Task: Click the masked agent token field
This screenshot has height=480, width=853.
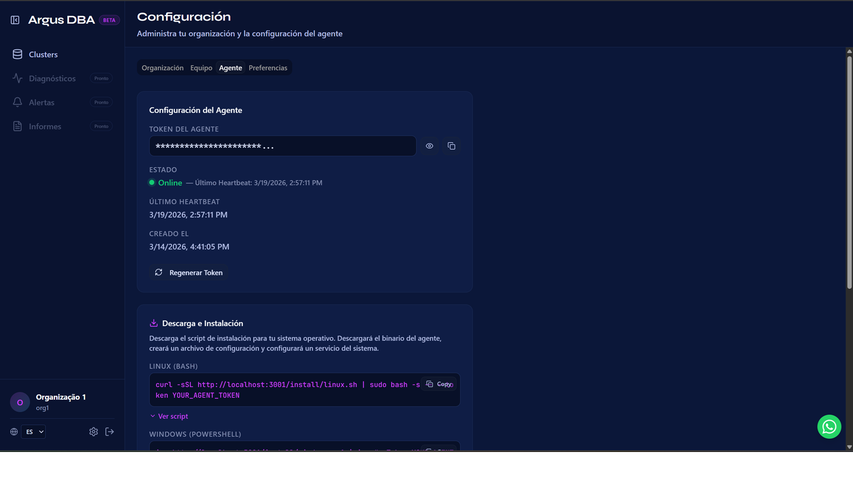Action: (x=283, y=146)
